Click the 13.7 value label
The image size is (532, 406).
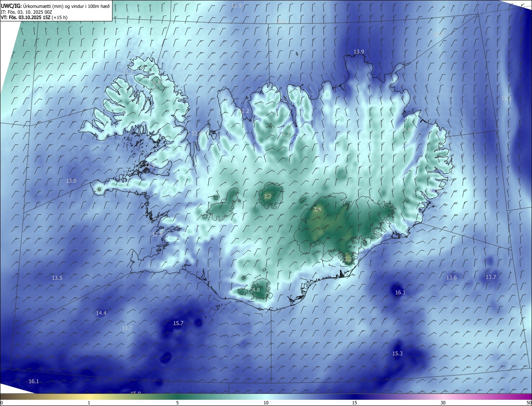(x=491, y=277)
